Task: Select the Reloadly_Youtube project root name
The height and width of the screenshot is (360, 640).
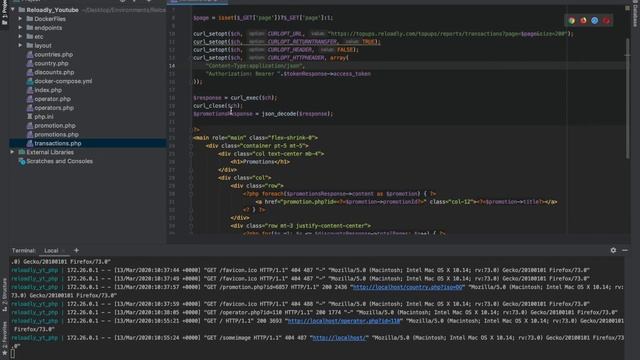Action: (x=52, y=10)
